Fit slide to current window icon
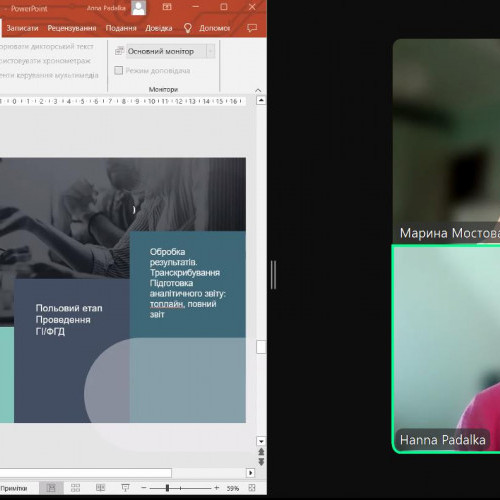500x500 pixels. [x=252, y=488]
